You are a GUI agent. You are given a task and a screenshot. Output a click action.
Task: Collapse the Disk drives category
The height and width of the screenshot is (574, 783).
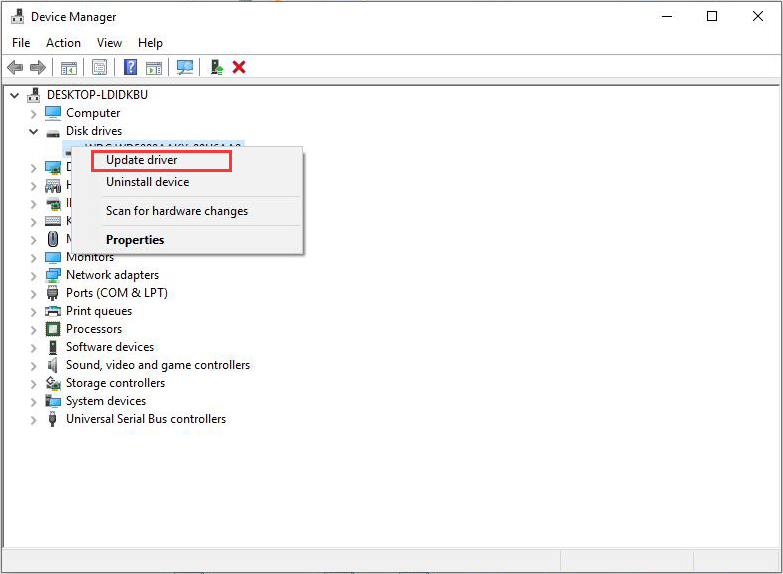click(x=34, y=131)
